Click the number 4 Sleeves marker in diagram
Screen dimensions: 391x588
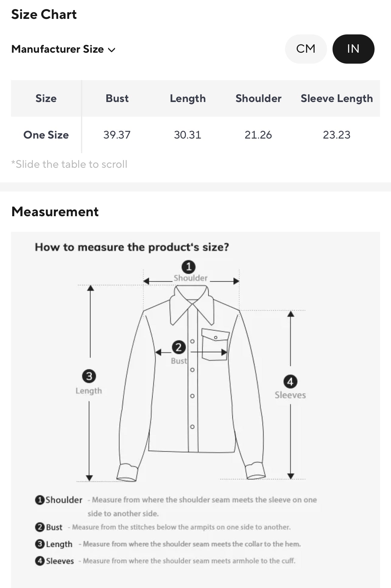click(x=290, y=382)
